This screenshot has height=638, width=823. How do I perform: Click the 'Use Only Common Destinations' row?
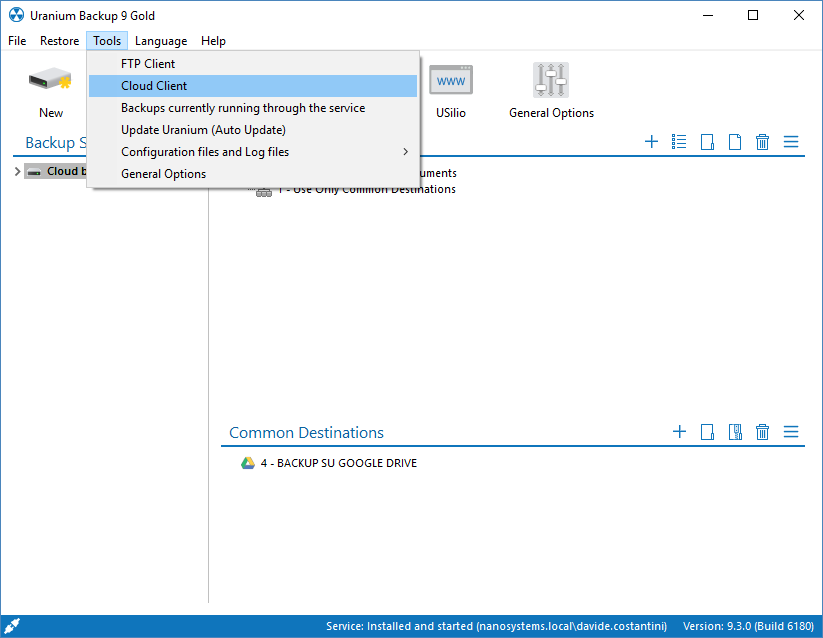pyautogui.click(x=366, y=189)
